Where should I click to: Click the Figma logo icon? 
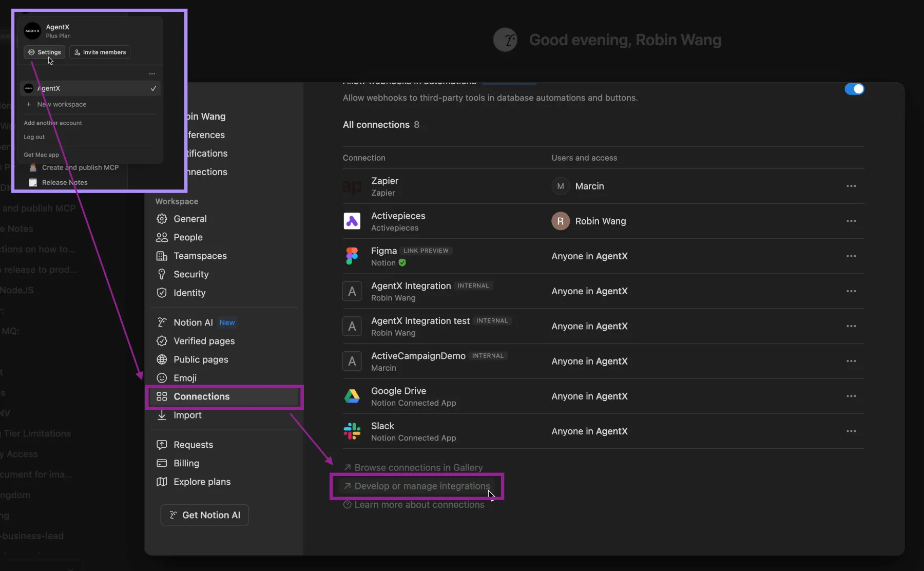click(352, 256)
